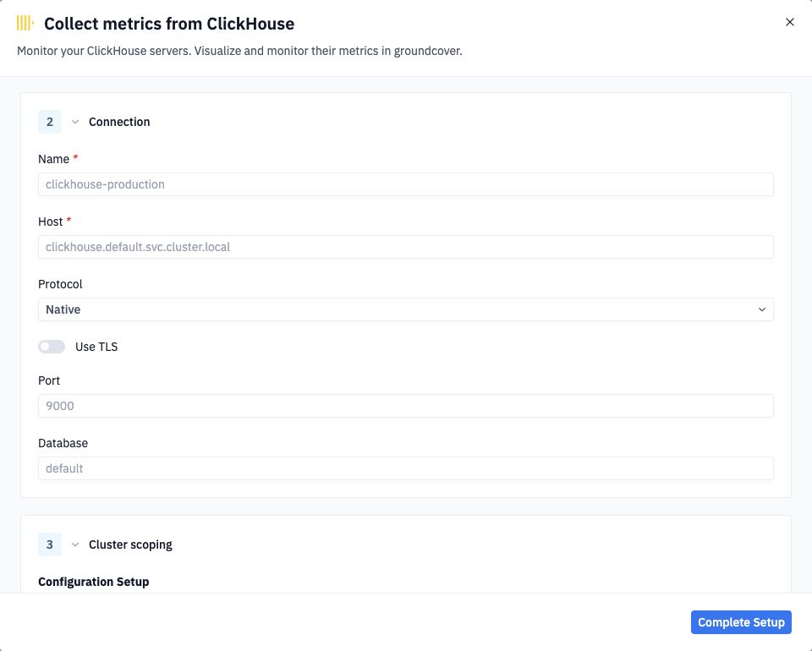Click the Connection section title

119,122
